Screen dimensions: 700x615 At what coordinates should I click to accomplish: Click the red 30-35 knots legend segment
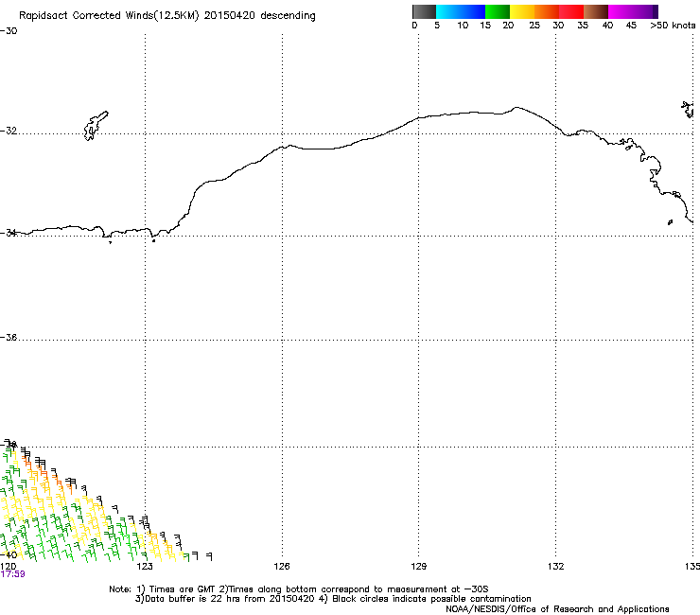571,11
